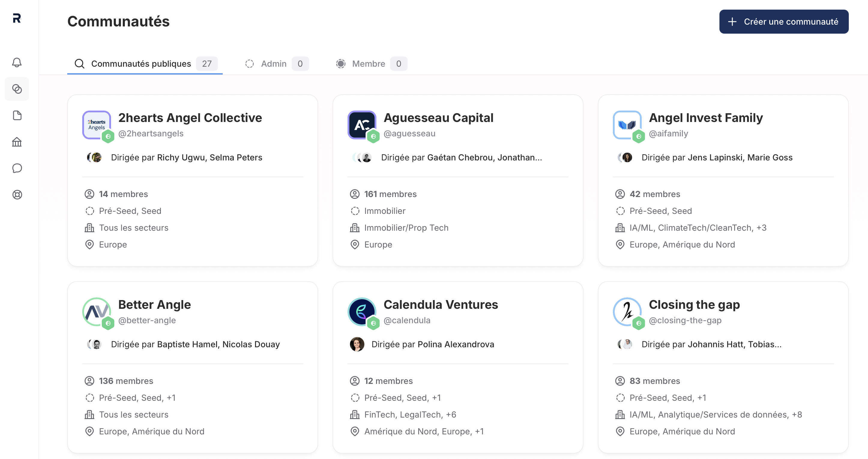Open Angel Invest Family community title
The width and height of the screenshot is (868, 459).
point(706,118)
